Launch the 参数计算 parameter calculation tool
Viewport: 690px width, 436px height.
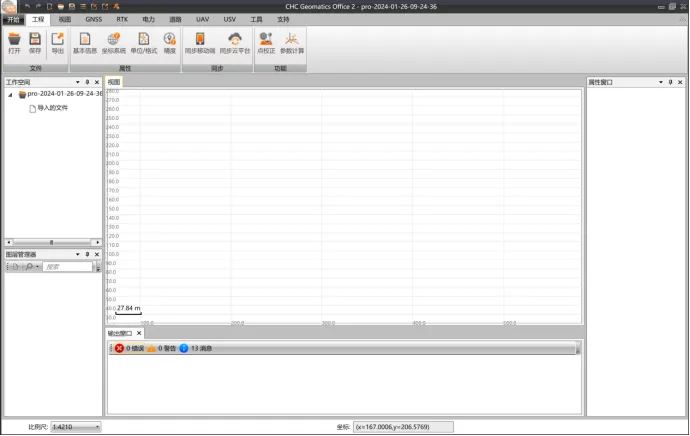(292, 43)
